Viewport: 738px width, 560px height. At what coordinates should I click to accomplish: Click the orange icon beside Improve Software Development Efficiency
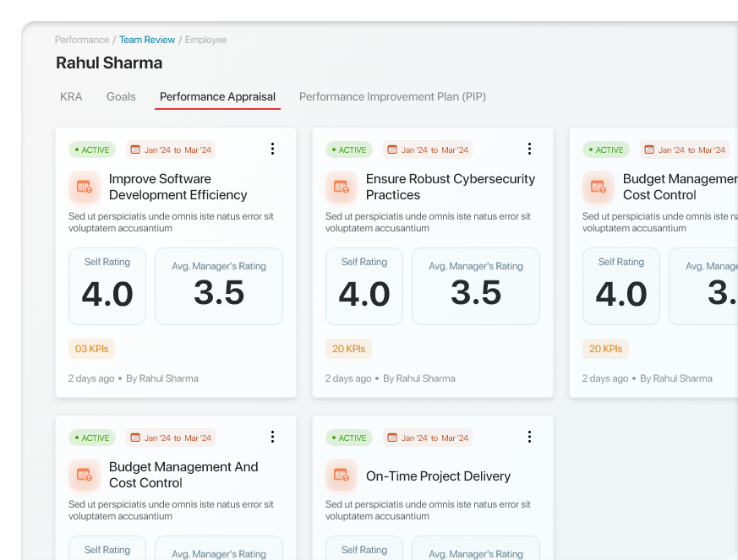click(85, 187)
